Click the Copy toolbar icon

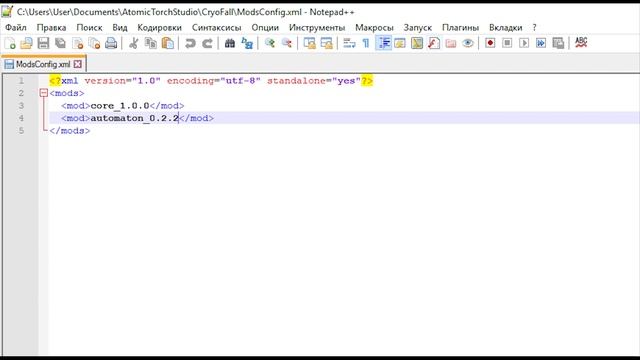click(x=151, y=43)
